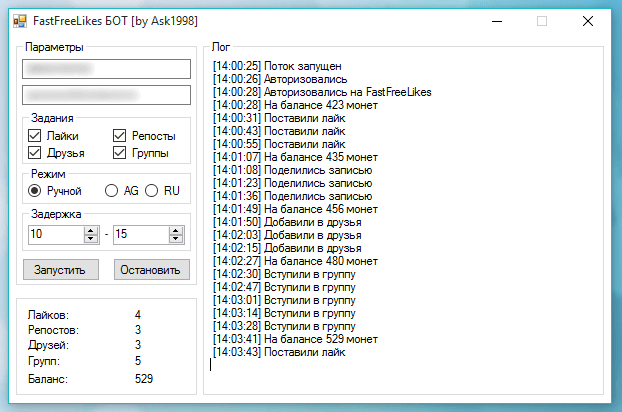Decrease the maximum delay value 15
The height and width of the screenshot is (412, 622).
click(x=176, y=238)
